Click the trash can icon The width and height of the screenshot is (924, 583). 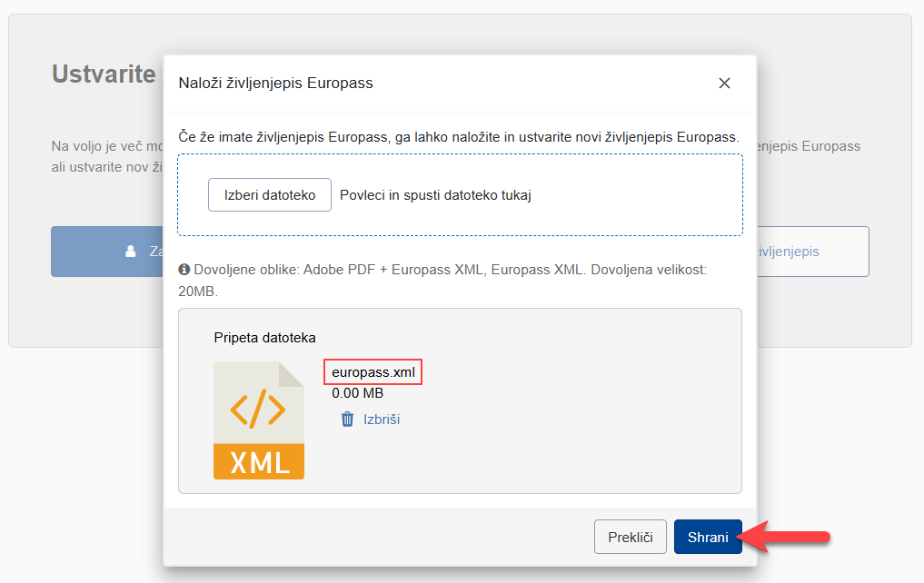[x=347, y=420]
